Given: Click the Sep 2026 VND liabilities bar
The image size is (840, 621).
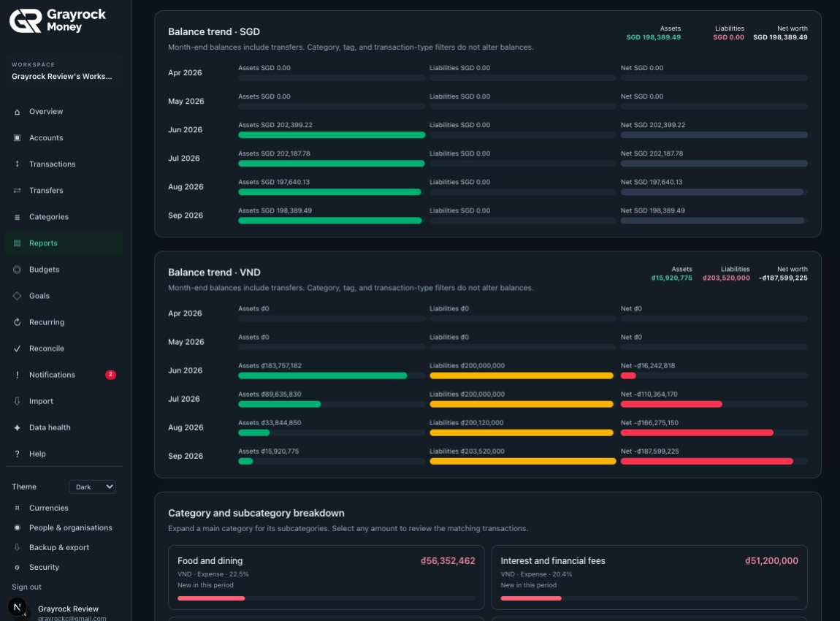Looking at the screenshot, I should (x=523, y=461).
